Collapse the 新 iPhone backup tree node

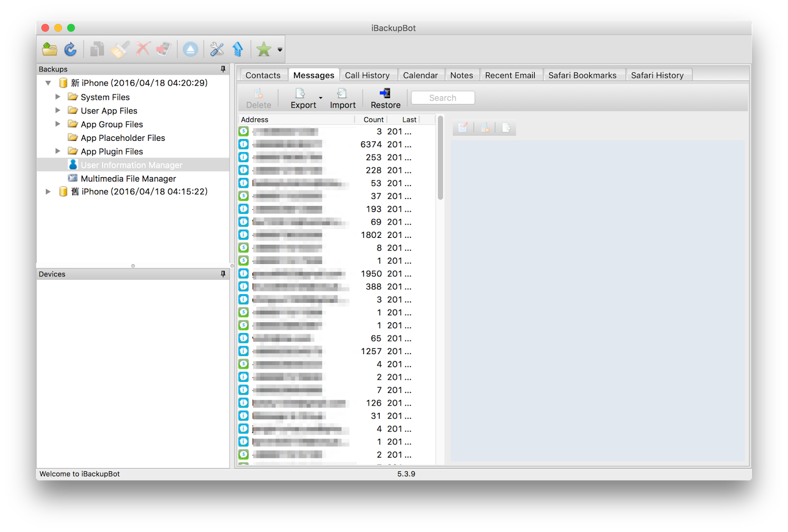click(48, 83)
